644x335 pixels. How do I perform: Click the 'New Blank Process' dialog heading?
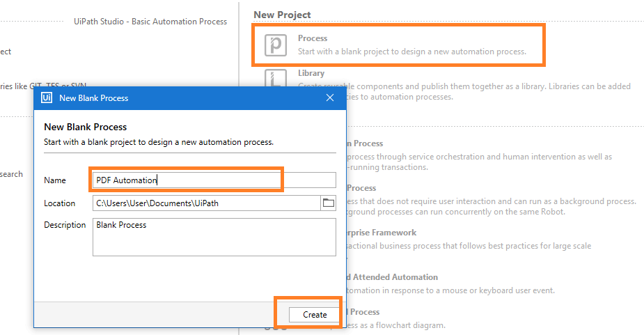coord(86,127)
